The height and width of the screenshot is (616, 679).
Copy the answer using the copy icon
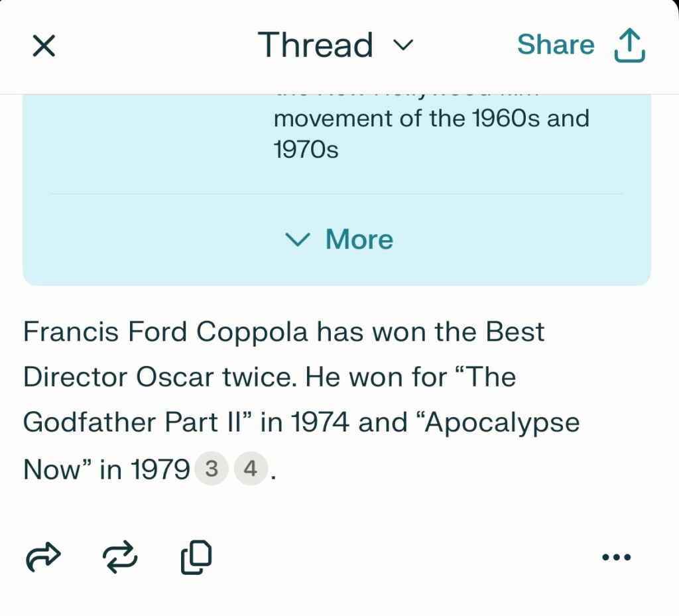pos(196,557)
